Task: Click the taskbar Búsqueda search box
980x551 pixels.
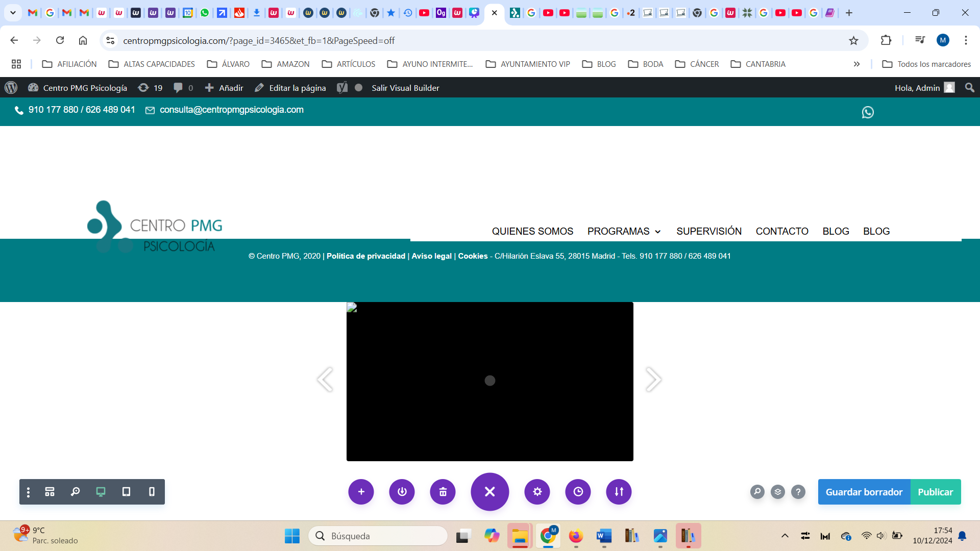Action: click(378, 536)
